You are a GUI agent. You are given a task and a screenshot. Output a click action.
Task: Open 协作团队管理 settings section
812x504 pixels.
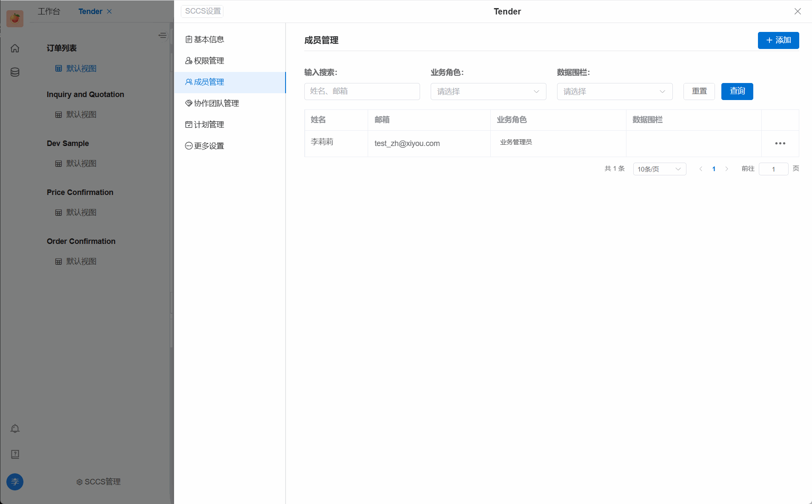pyautogui.click(x=216, y=103)
